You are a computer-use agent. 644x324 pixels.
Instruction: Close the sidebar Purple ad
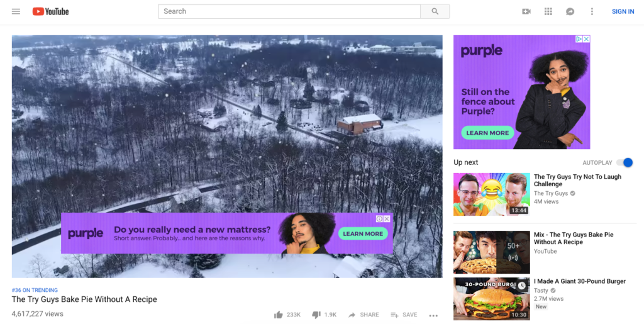[x=587, y=39]
